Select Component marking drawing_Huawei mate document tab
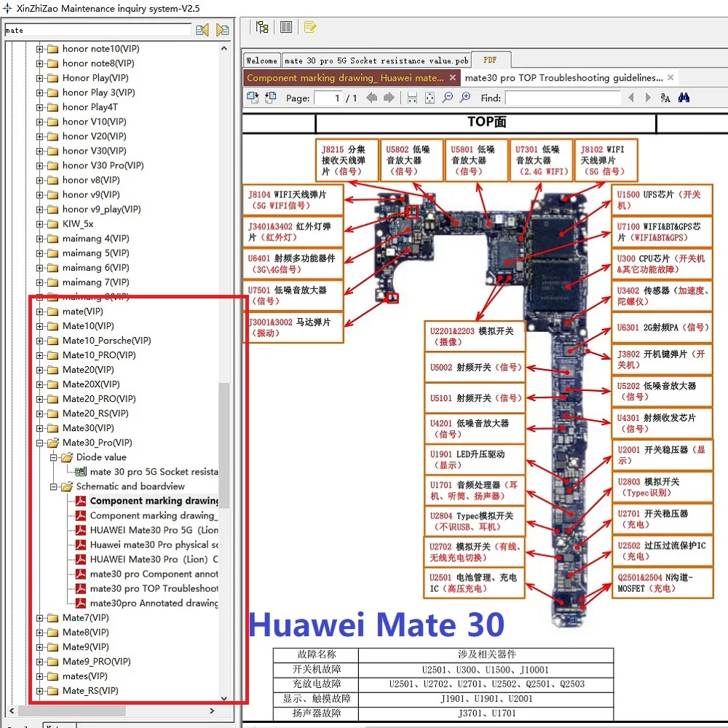 [x=345, y=78]
